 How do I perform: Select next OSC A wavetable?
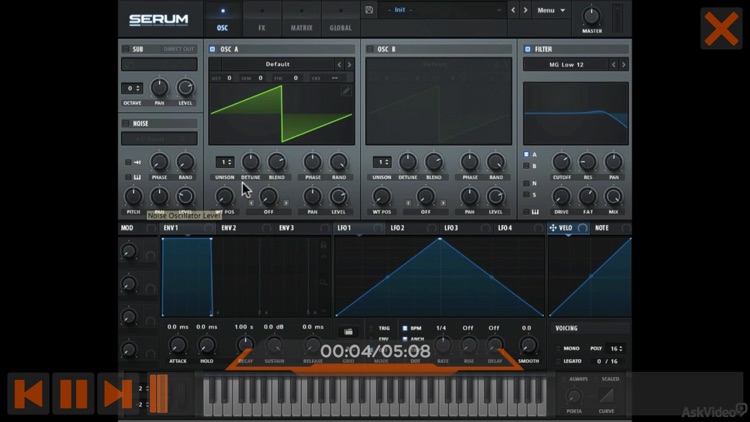[349, 64]
